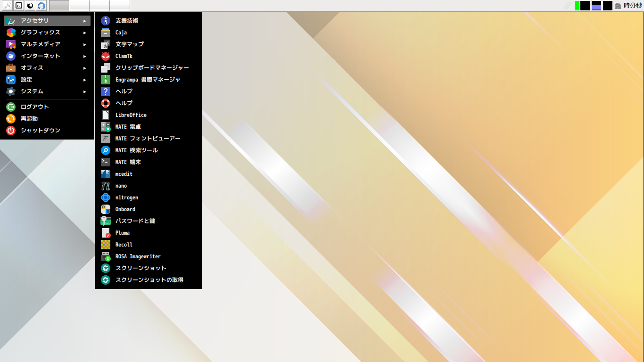The width and height of the screenshot is (644, 362).
Task: Launch Pluma text editor icon
Action: pos(106,233)
